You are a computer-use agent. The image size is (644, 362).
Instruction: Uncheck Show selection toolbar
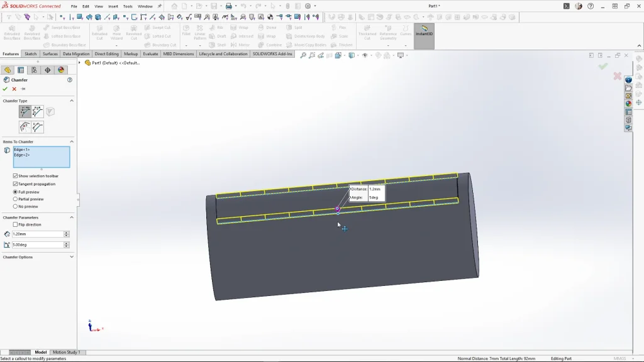(x=16, y=176)
